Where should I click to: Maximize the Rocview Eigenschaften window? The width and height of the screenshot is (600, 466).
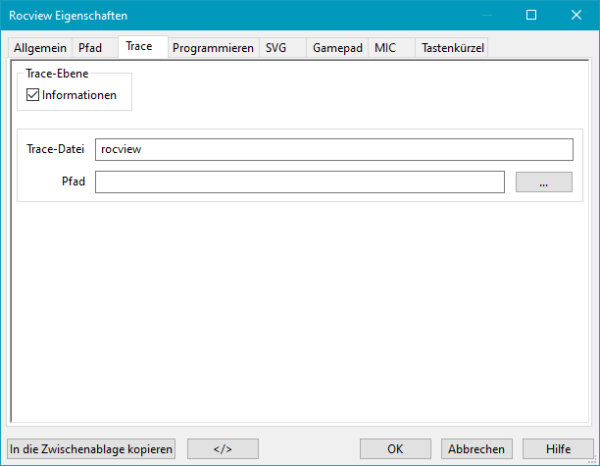[531, 15]
